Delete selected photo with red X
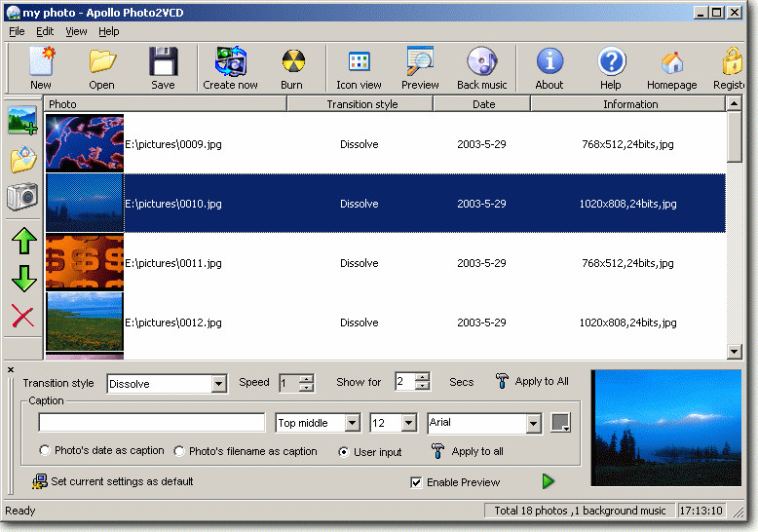The image size is (758, 532). tap(23, 316)
